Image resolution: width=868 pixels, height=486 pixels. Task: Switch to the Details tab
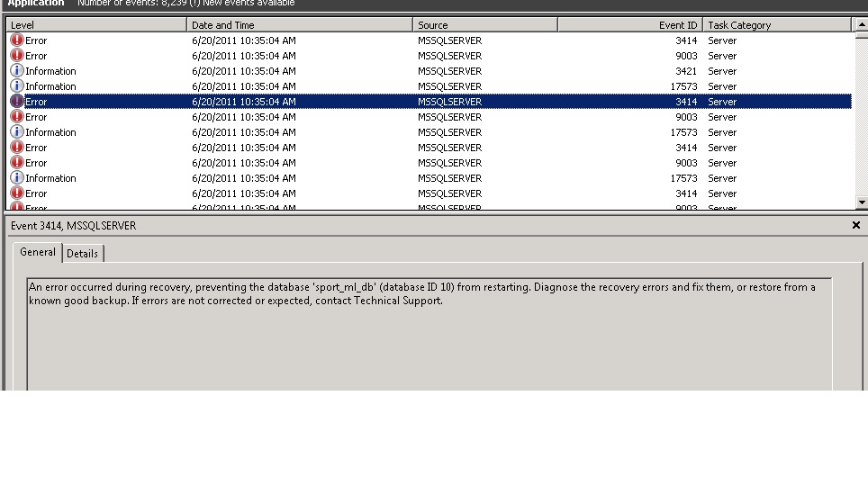(x=83, y=254)
